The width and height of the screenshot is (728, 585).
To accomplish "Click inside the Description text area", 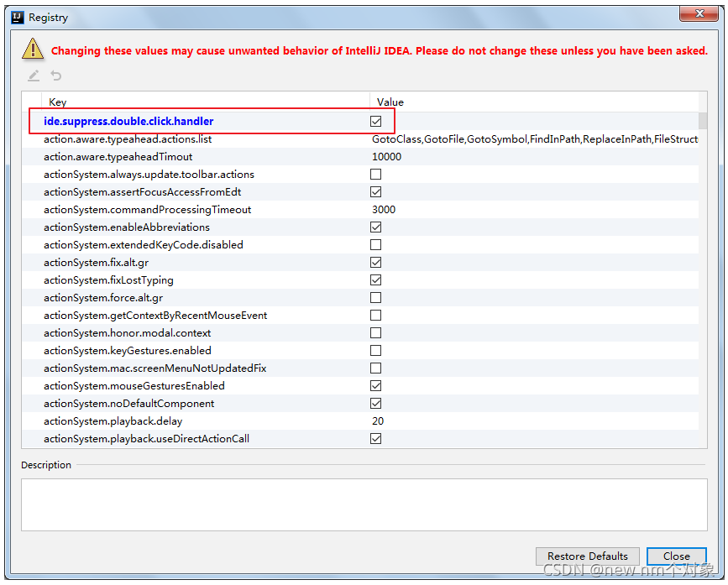I will click(x=364, y=504).
